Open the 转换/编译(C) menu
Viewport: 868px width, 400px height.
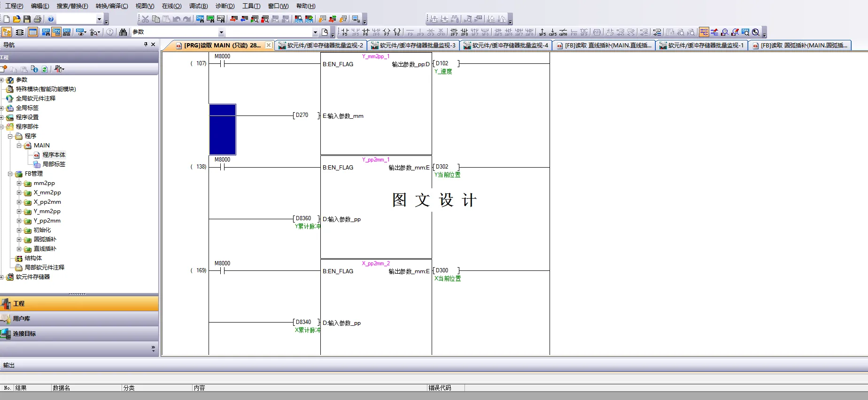click(x=112, y=6)
